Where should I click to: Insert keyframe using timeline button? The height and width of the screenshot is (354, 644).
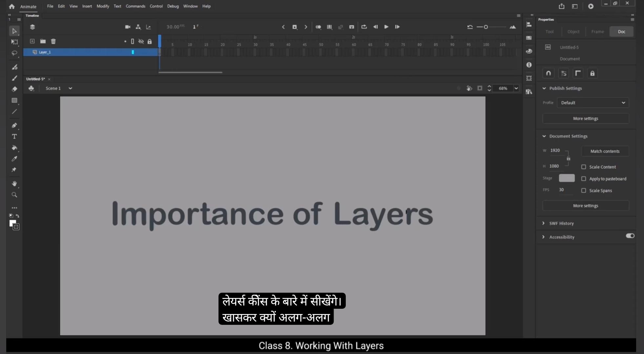(x=295, y=27)
